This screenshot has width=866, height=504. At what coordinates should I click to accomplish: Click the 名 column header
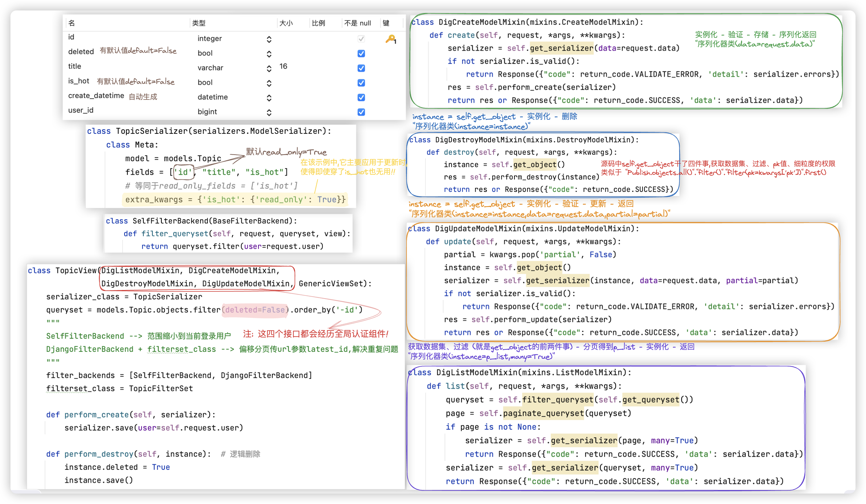[71, 23]
